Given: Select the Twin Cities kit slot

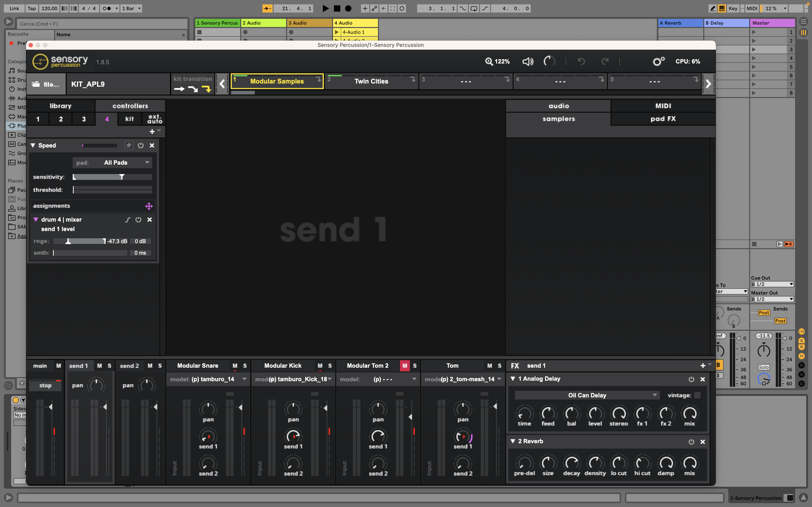Looking at the screenshot, I should [371, 82].
